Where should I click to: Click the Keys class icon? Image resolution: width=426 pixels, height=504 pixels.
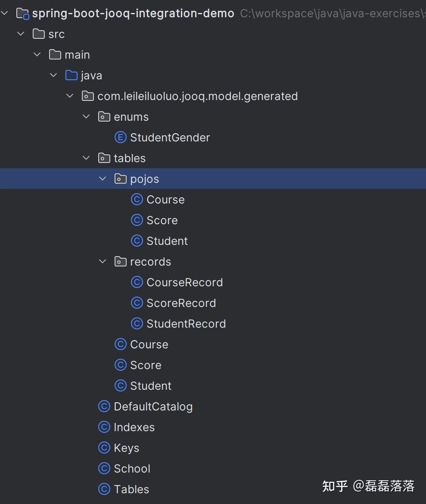[x=104, y=448]
